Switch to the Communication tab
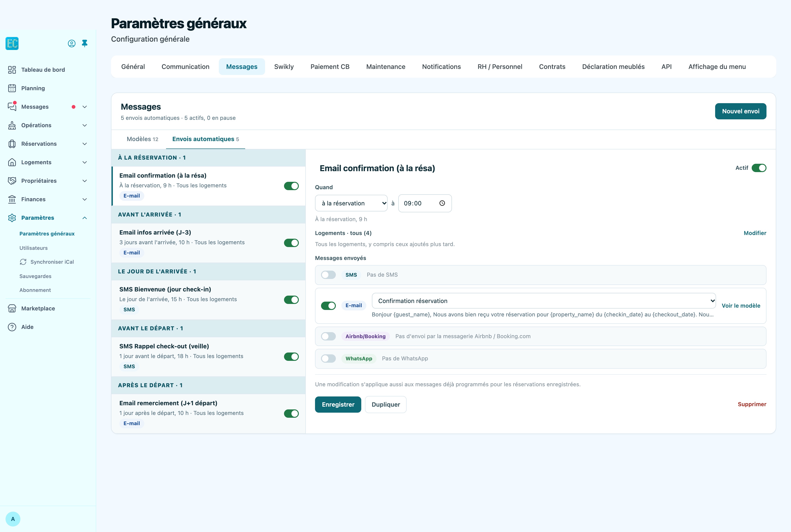This screenshot has width=791, height=532. point(185,67)
